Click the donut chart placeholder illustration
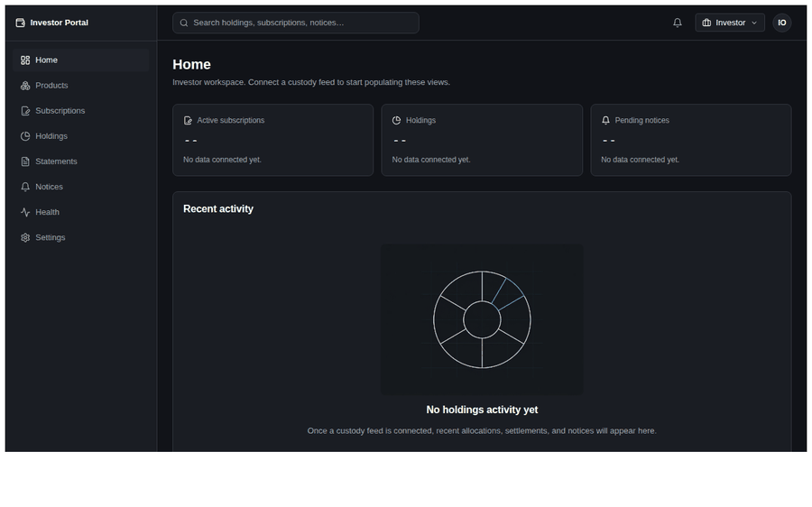Viewport: 812px width, 507px height. pyautogui.click(x=482, y=319)
